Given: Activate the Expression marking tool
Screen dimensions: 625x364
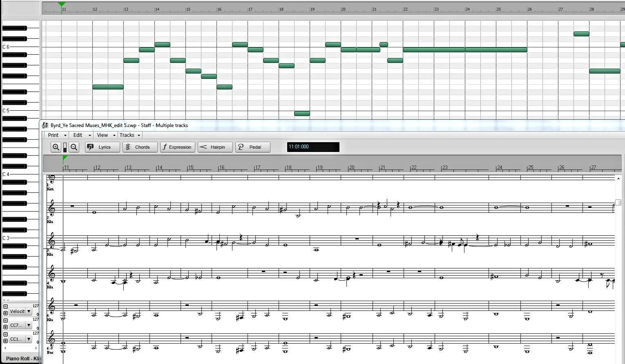Looking at the screenshot, I should point(177,147).
